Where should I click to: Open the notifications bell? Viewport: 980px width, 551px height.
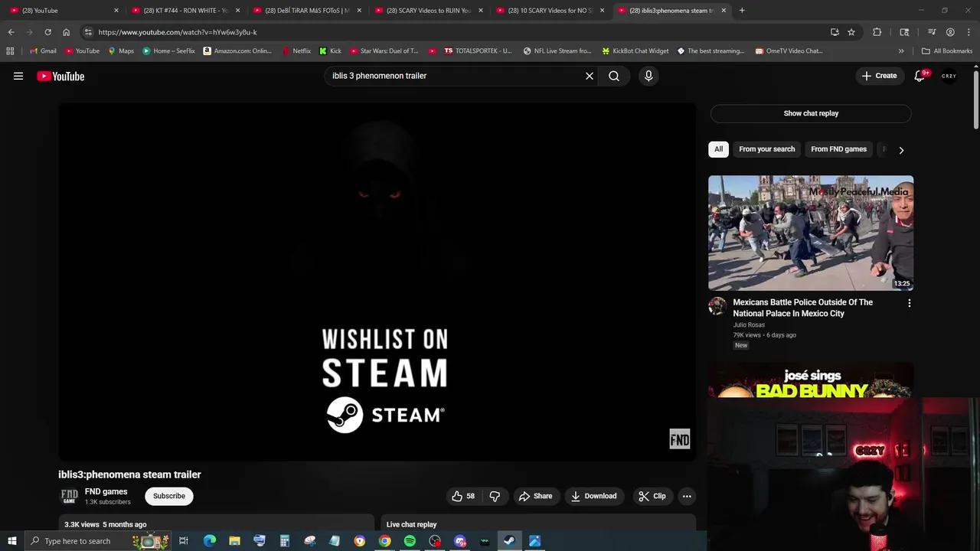pyautogui.click(x=920, y=76)
